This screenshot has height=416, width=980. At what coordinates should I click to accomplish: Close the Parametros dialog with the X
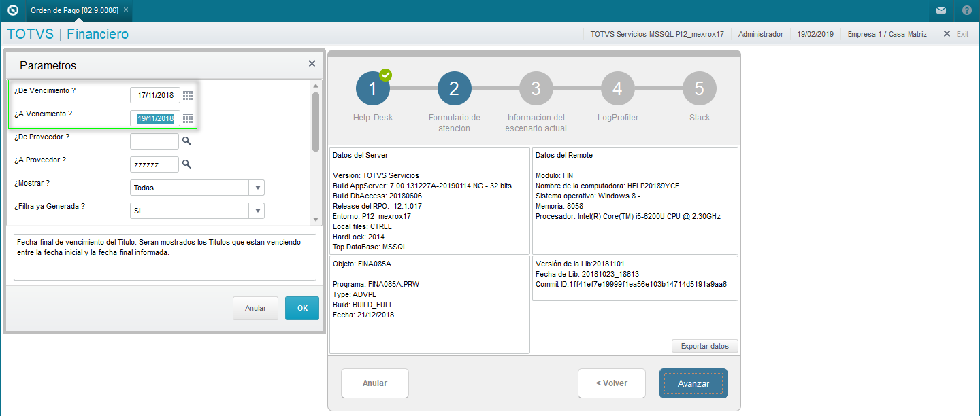tap(312, 64)
